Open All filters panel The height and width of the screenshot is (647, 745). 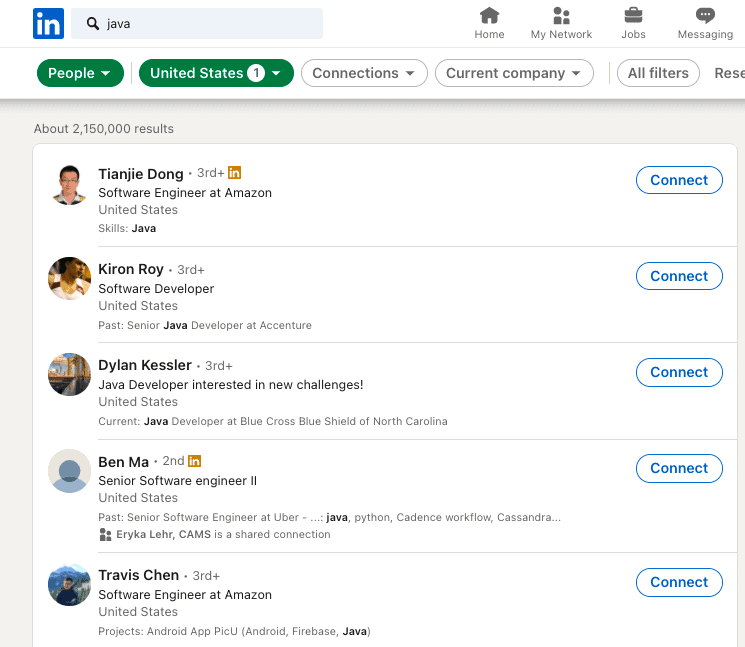point(658,73)
